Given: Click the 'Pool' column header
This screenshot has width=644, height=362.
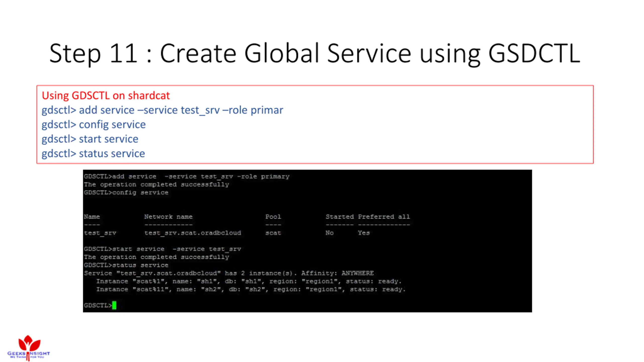Looking at the screenshot, I should (273, 217).
